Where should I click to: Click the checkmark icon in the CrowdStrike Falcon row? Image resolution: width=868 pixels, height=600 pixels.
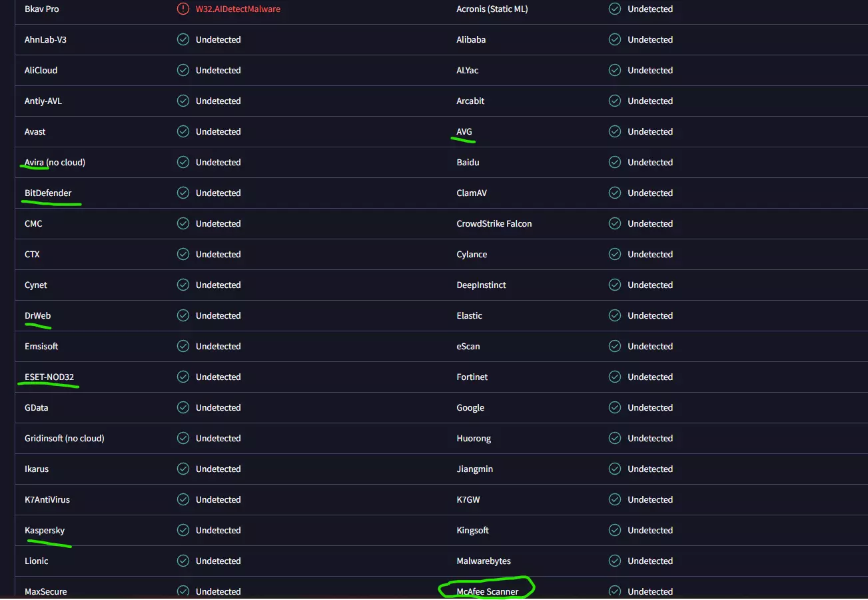click(615, 224)
